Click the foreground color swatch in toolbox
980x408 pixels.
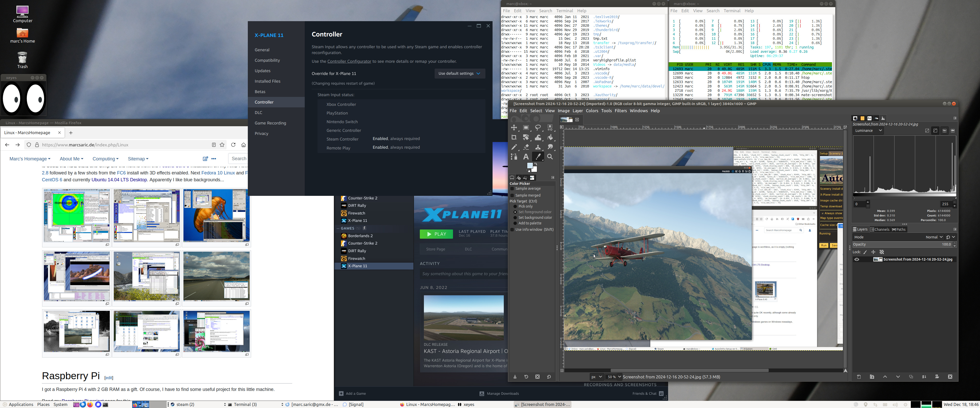(x=530, y=166)
